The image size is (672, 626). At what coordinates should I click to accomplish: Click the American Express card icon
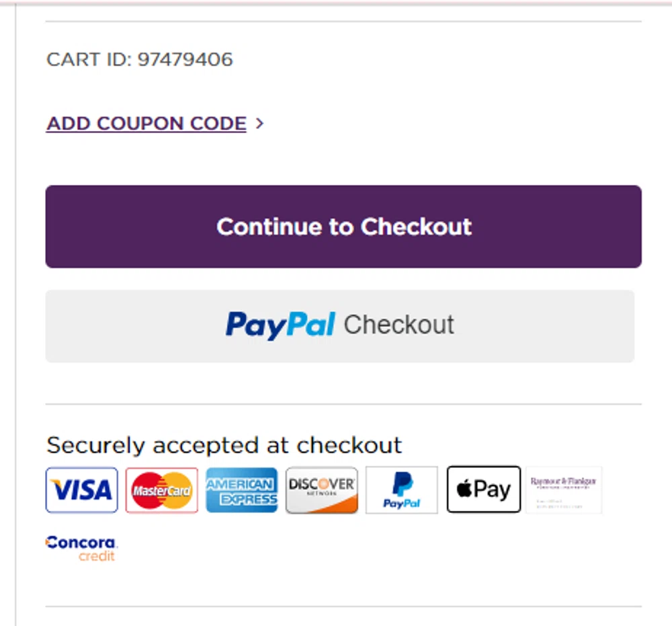(x=241, y=490)
